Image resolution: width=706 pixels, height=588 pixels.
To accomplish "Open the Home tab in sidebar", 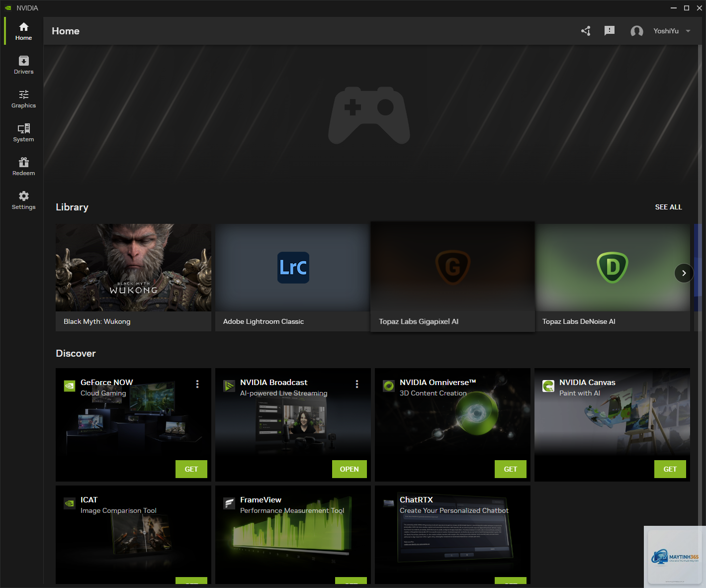I will [x=23, y=31].
